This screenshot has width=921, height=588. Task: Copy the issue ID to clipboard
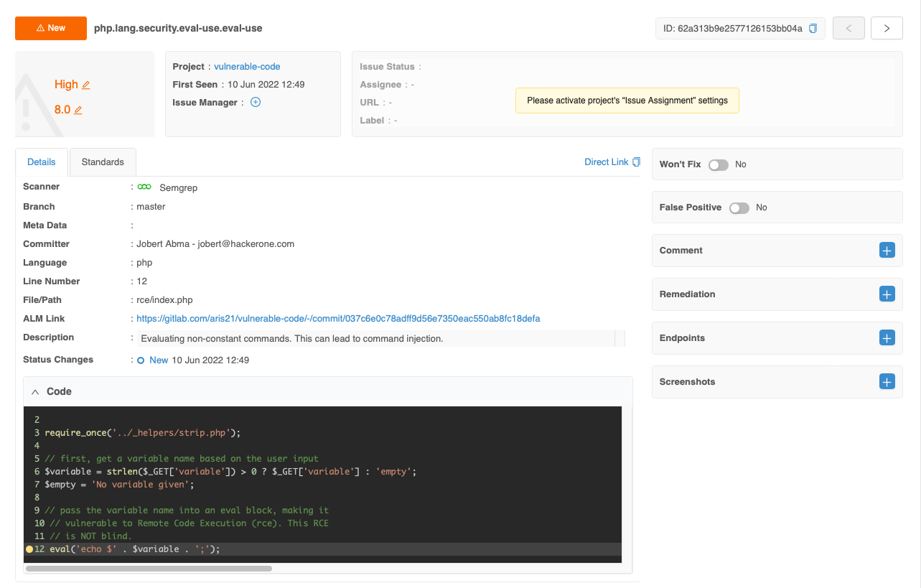click(x=813, y=29)
